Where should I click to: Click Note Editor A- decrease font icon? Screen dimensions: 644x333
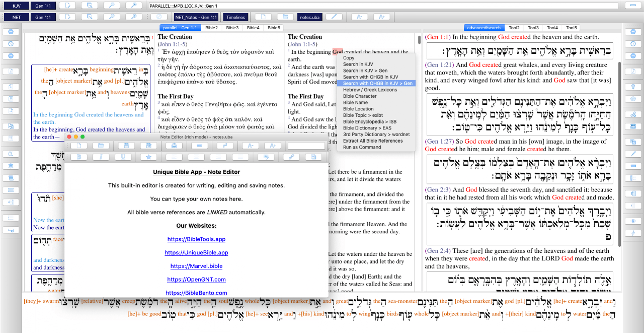point(250,146)
